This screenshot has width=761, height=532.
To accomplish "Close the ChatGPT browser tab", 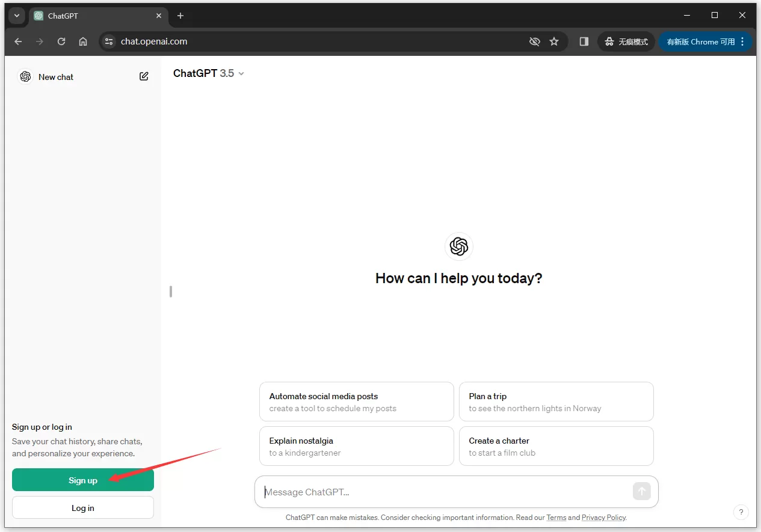I will (159, 16).
